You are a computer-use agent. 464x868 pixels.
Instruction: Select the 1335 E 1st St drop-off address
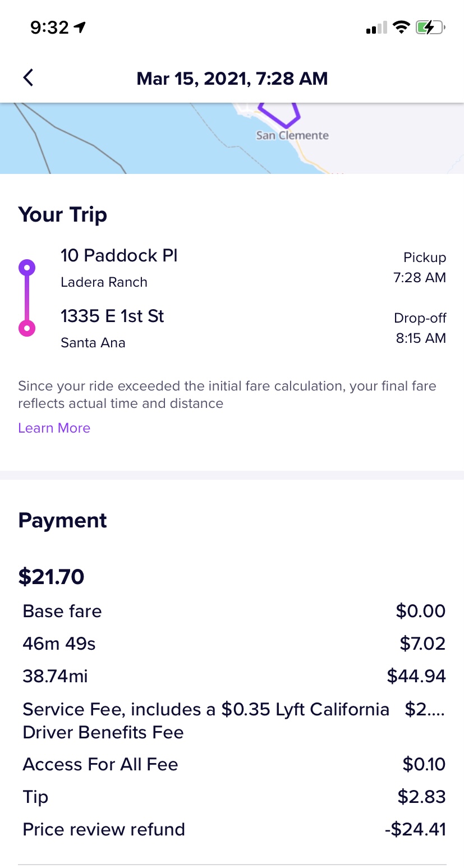click(112, 316)
